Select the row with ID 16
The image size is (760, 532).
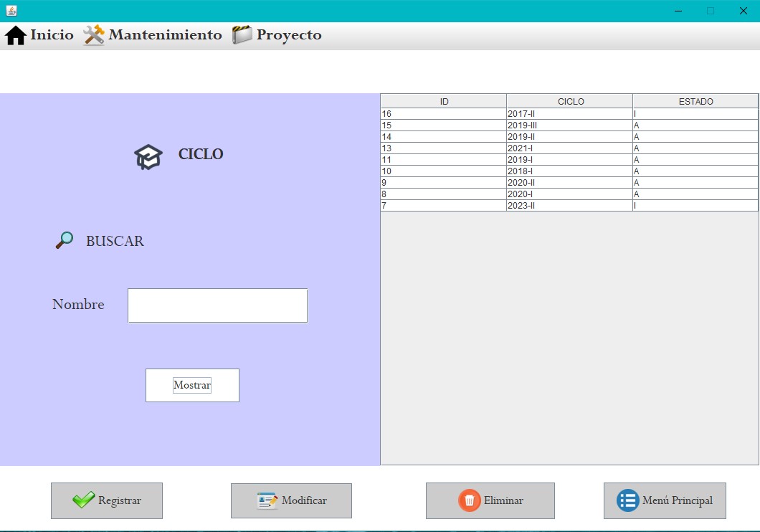coord(569,114)
